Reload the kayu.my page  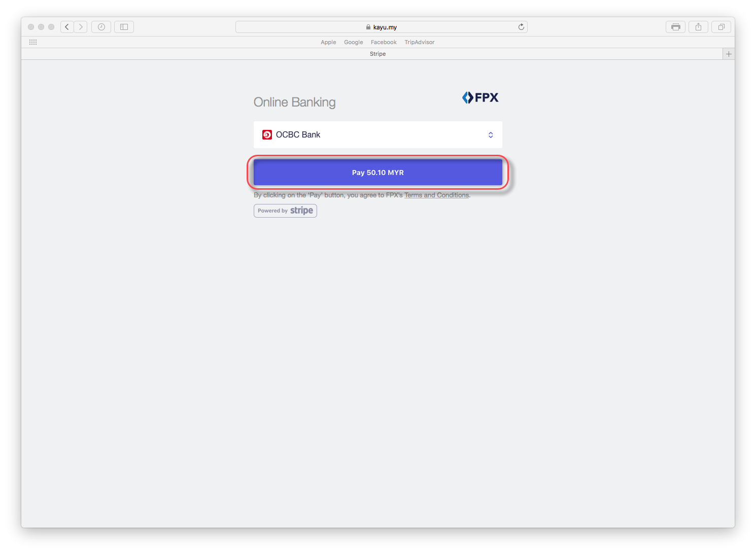click(521, 27)
